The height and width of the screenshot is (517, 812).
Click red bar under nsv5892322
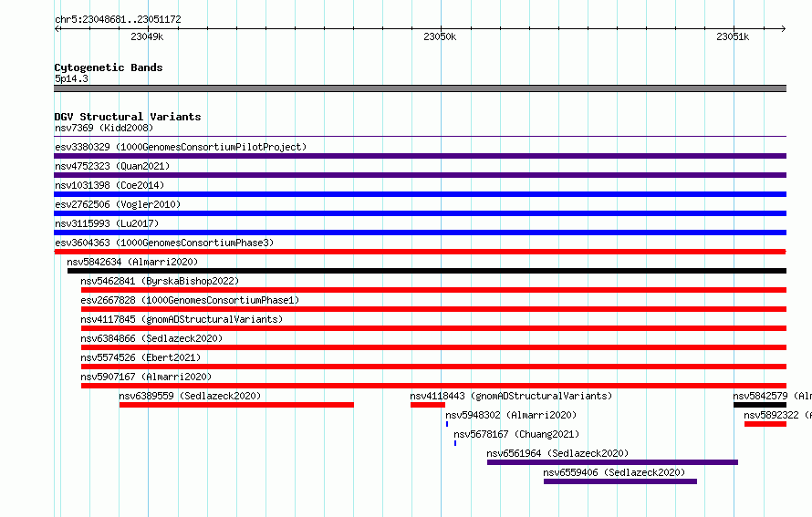tap(765, 424)
